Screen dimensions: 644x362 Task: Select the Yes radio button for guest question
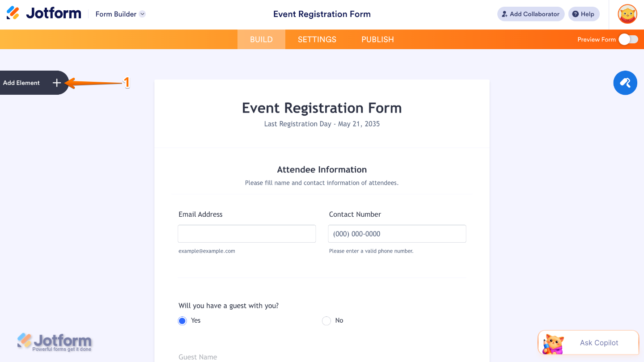[182, 320]
